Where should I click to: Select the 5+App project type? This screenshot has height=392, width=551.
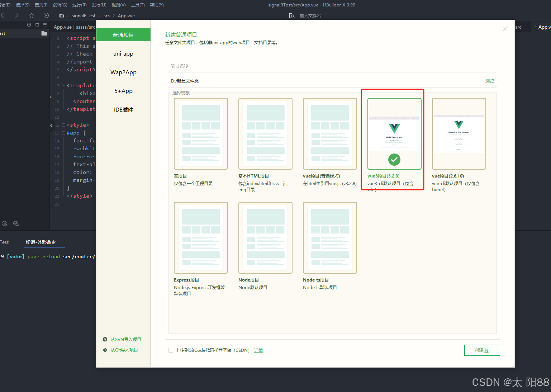pyautogui.click(x=123, y=91)
